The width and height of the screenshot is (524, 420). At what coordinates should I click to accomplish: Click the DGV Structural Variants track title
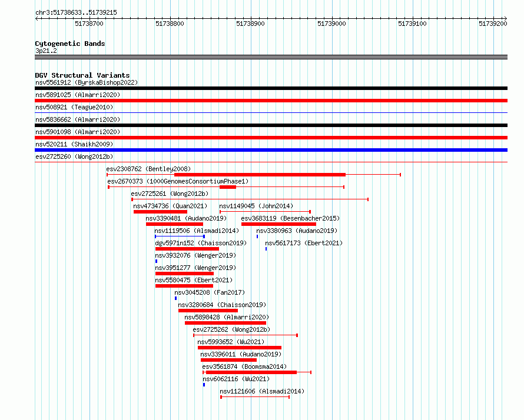pyautogui.click(x=82, y=75)
